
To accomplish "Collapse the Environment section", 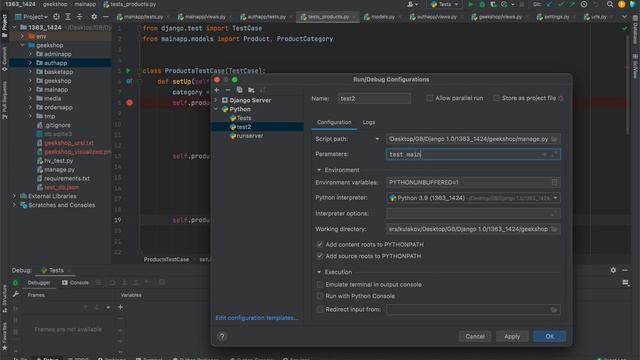I will click(x=319, y=170).
